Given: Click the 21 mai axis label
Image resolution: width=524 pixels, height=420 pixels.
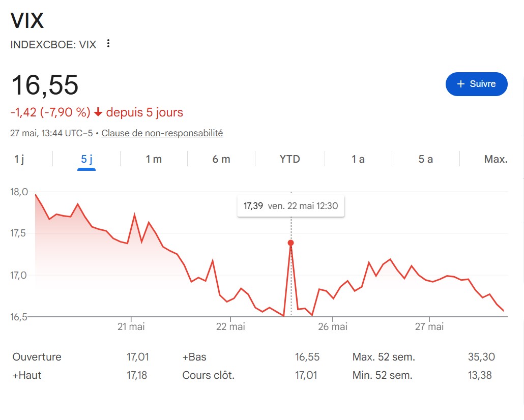Looking at the screenshot, I should 131,326.
